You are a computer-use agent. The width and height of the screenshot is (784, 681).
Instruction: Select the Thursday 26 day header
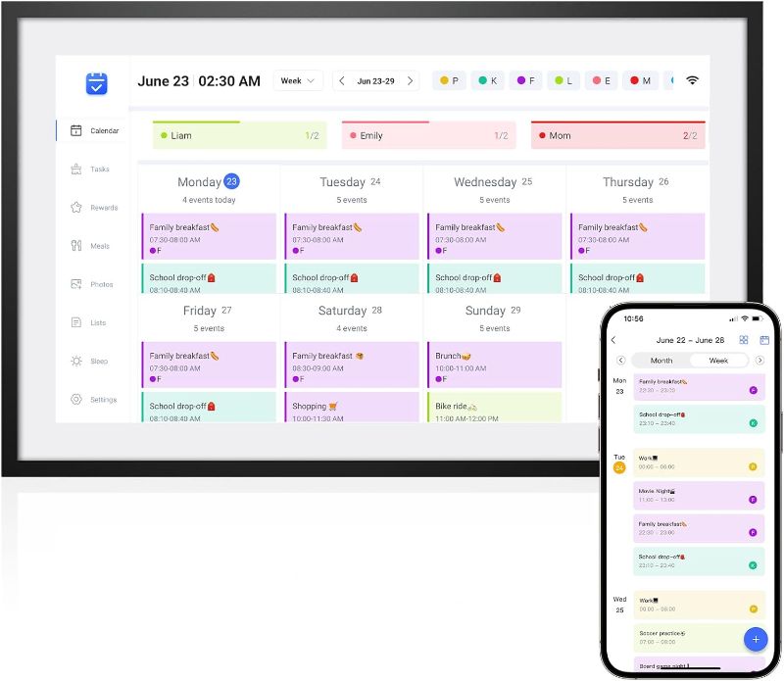pos(635,182)
